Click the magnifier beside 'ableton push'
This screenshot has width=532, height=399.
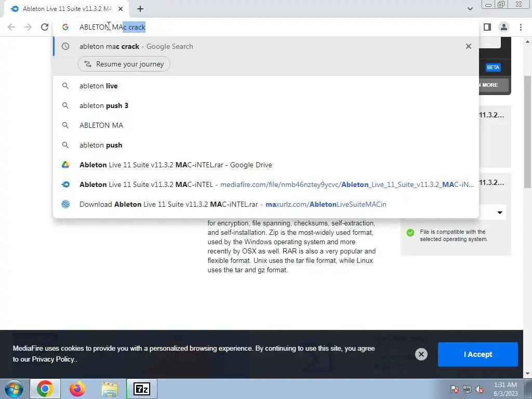coord(65,145)
